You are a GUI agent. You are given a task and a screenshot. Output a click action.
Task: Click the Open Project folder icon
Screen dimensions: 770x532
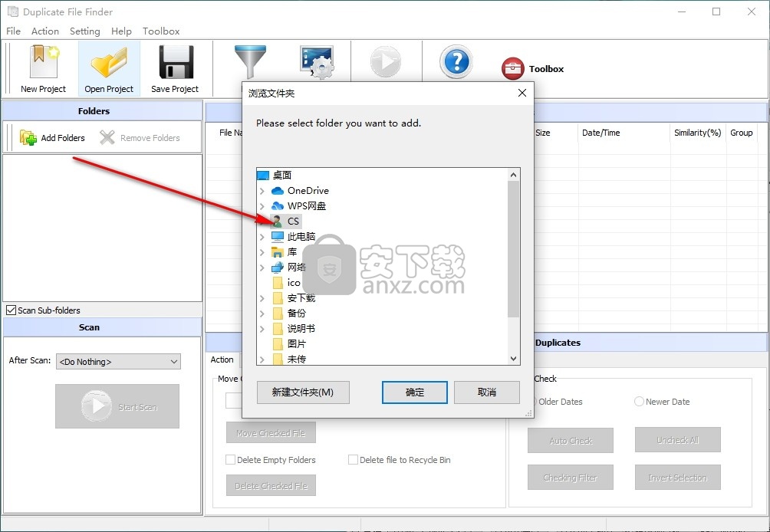pyautogui.click(x=109, y=62)
